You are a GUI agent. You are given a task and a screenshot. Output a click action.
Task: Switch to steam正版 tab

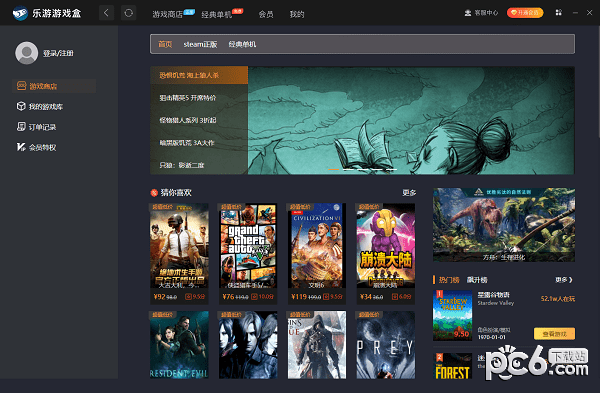200,44
